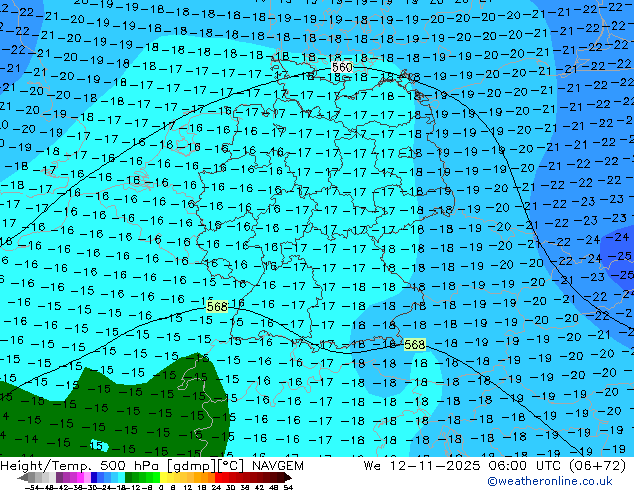This screenshot has height=490, width=634.
Task: Click the 560 height contour label
Action: (x=342, y=67)
